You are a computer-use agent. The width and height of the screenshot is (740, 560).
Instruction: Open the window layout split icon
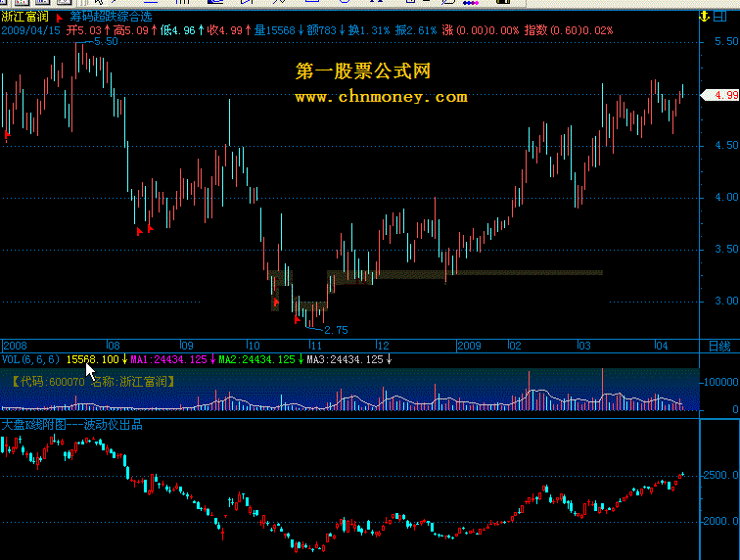coord(719,17)
